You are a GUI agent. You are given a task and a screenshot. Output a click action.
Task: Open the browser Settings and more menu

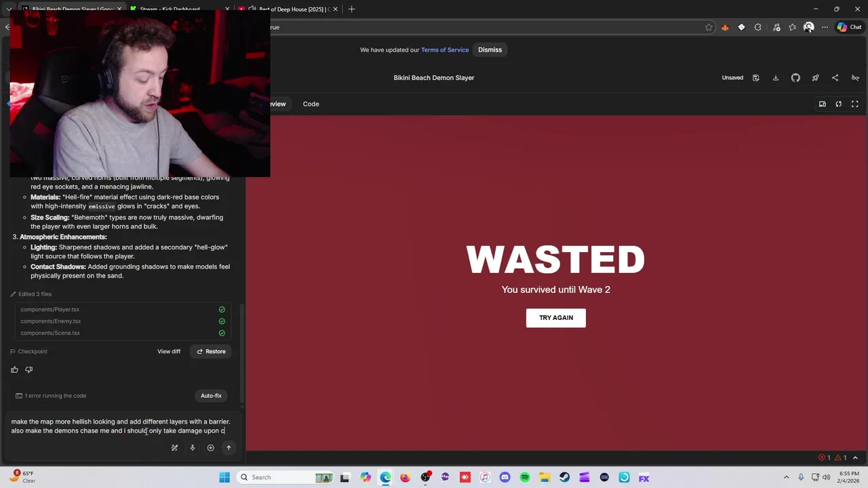tap(825, 27)
